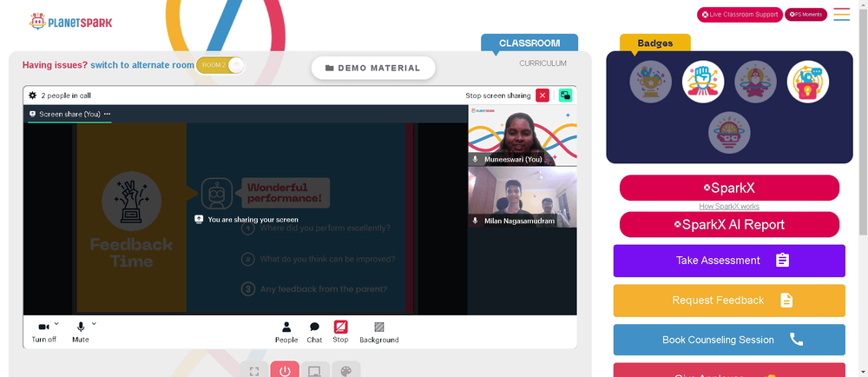This screenshot has height=377, width=868.
Task: Expand camera options chevron
Action: click(x=56, y=324)
